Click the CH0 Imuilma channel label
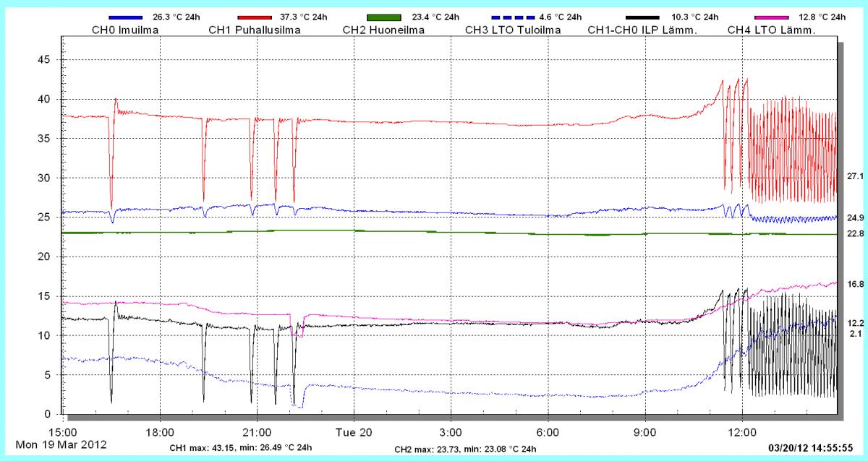The image size is (868, 461). [126, 30]
